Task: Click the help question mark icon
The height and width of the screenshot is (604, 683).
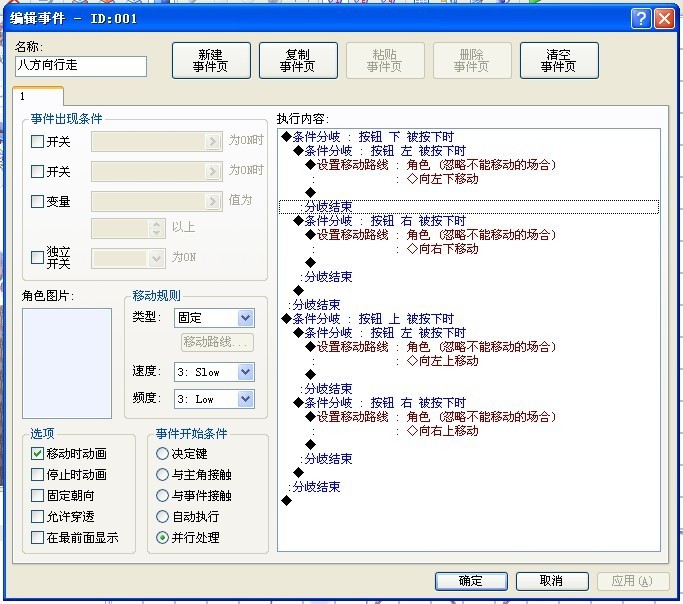Action: point(641,19)
